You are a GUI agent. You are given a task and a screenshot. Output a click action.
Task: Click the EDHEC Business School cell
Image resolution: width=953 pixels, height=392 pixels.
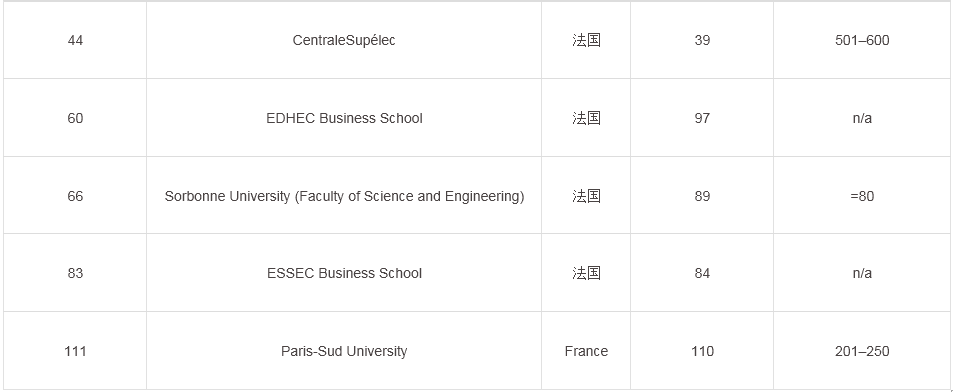[344, 118]
